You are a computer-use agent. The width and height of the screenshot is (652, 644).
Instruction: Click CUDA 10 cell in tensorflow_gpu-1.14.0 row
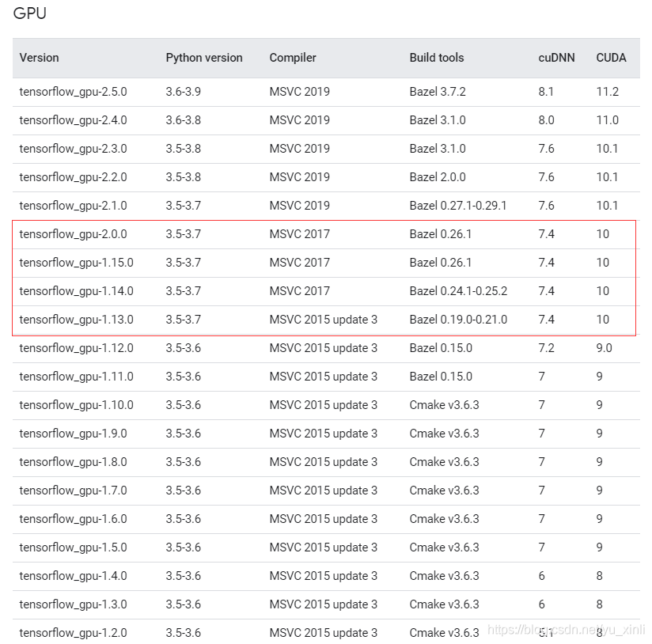[x=602, y=291]
